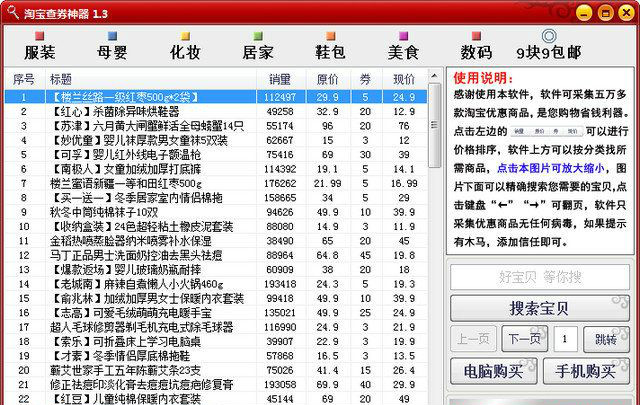Viewport: 640px width, 405px height.
Task: Select row 【买一送一】冬季居家室内情侣棉拖
Action: coord(216,198)
